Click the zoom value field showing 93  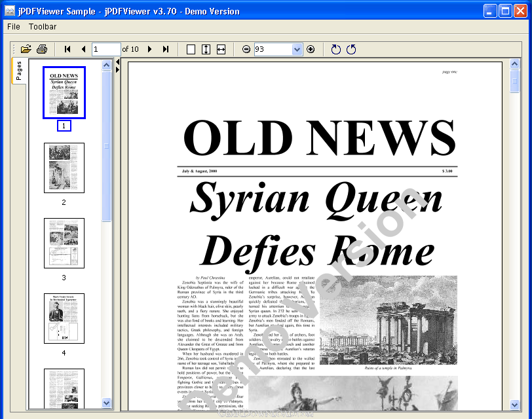[x=273, y=50]
